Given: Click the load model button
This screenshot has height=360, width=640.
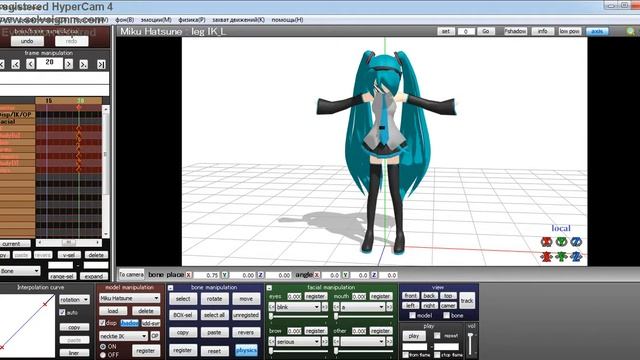Looking at the screenshot, I should coord(113,311).
